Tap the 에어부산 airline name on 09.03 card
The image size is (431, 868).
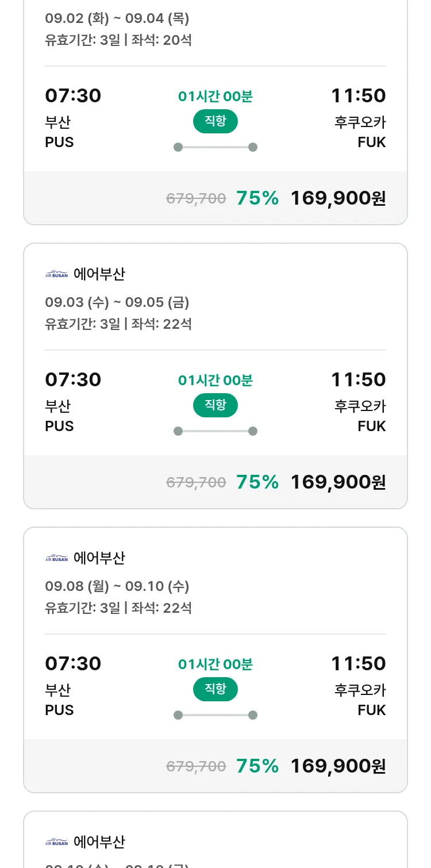(99, 274)
